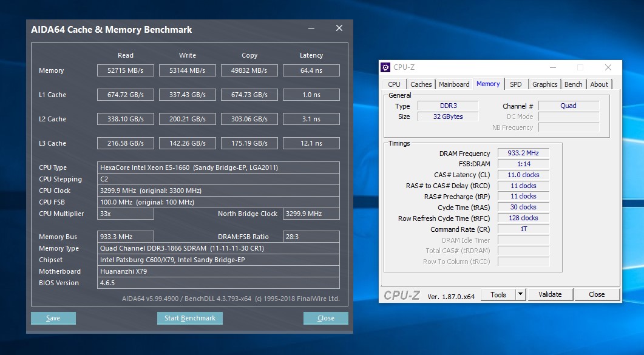Image resolution: width=644 pixels, height=355 pixels.
Task: Click the CPU Stepping value C2
Action: tap(219, 179)
